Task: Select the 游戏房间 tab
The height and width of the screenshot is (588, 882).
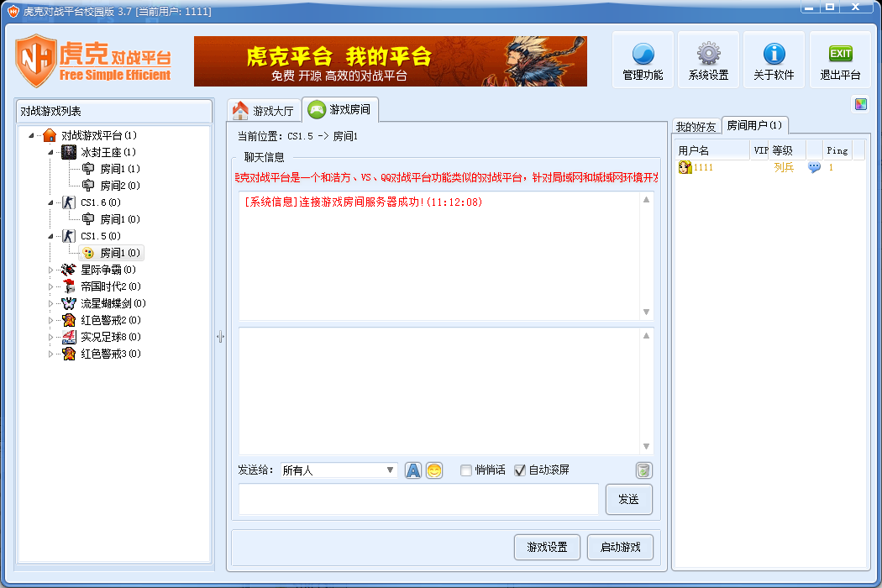Action: pos(340,109)
